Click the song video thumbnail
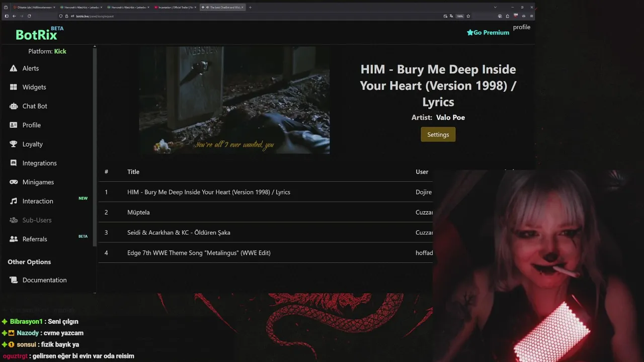The height and width of the screenshot is (362, 644). pos(234,100)
